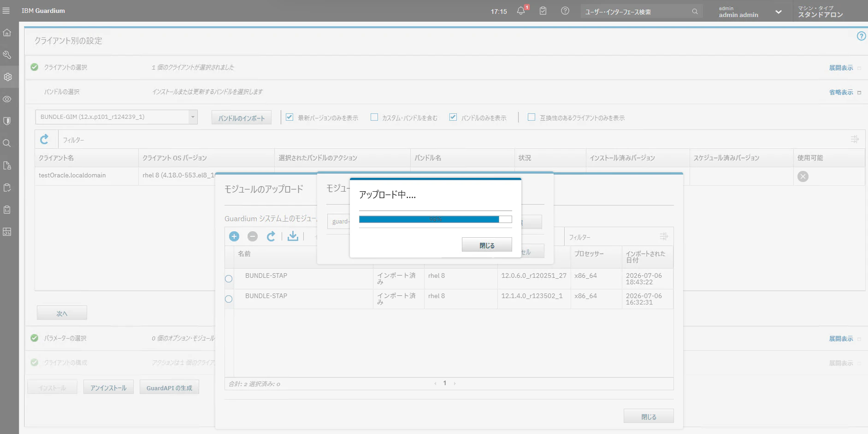Enable カスタム・バンドルを含む checkbox

point(374,117)
